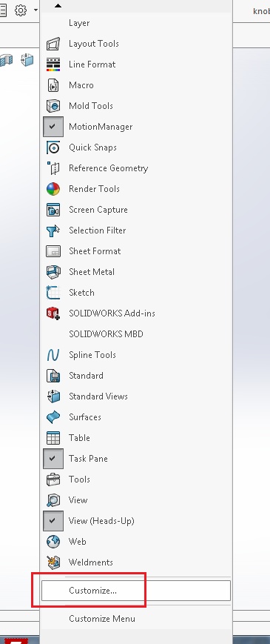
Task: Click the Sheet Metal icon
Action: click(x=53, y=272)
